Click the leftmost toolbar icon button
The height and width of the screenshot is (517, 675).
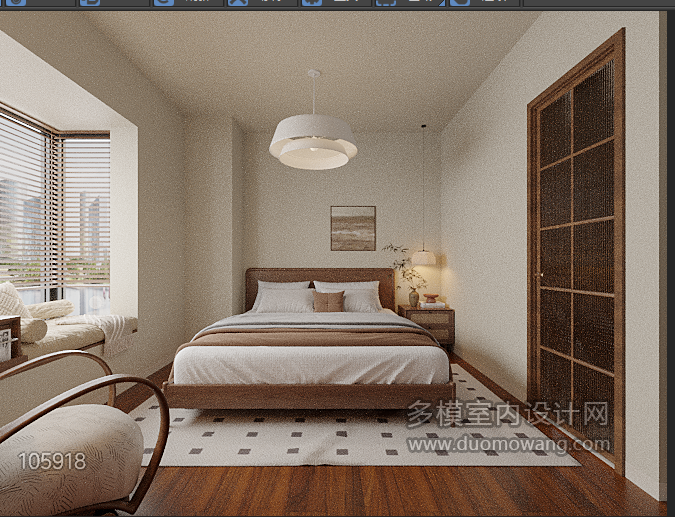pyautogui.click(x=15, y=2)
